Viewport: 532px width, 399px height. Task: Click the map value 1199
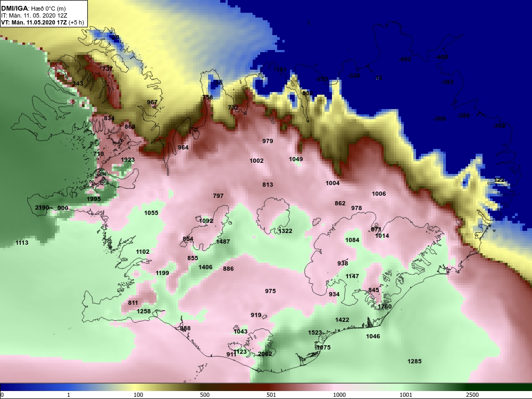pos(162,273)
